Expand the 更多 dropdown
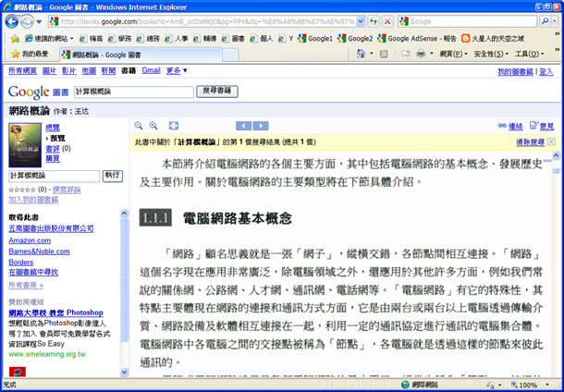This screenshot has height=392, width=564. (x=177, y=71)
